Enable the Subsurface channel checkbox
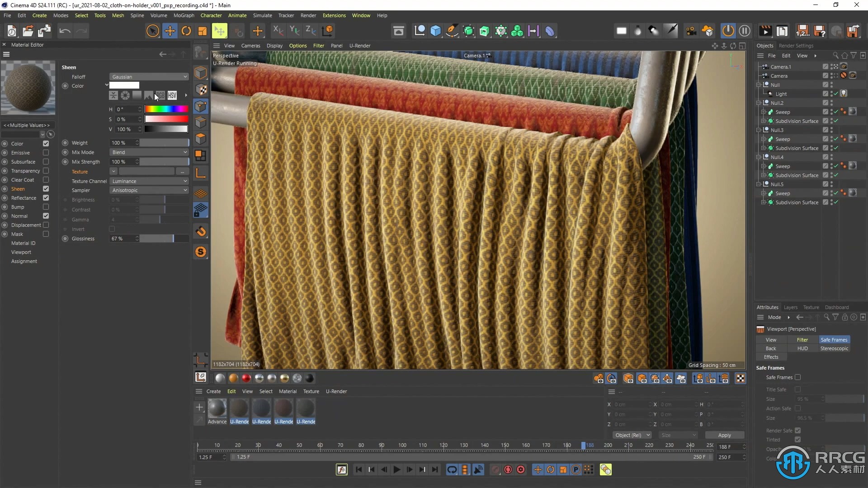Viewport: 868px width, 488px height. click(46, 162)
